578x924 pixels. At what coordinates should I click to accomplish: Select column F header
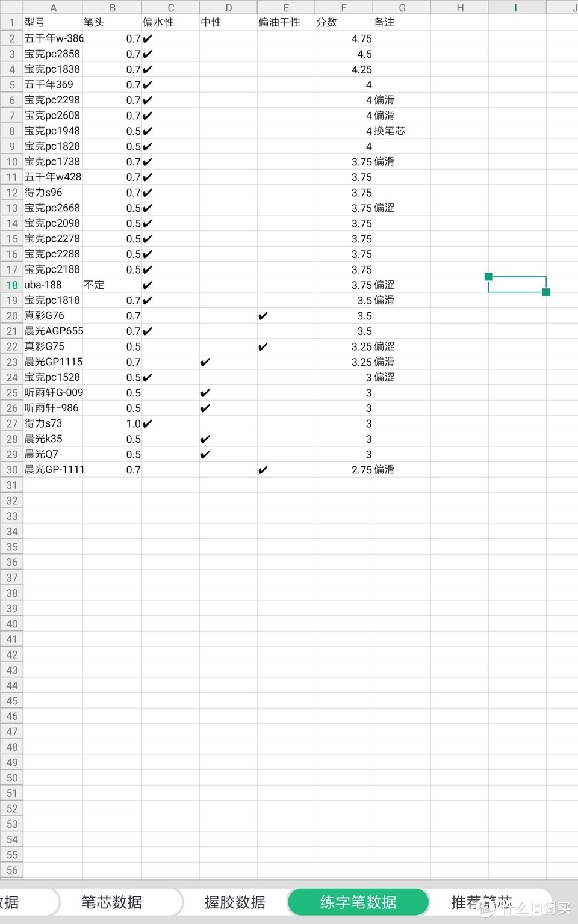tap(344, 8)
